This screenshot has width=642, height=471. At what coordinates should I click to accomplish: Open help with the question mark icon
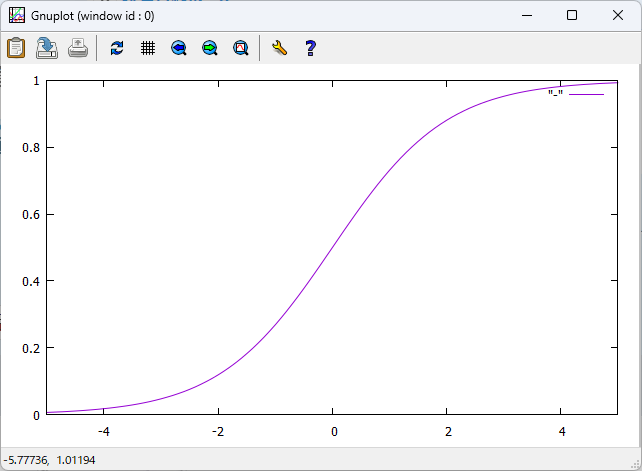(310, 47)
